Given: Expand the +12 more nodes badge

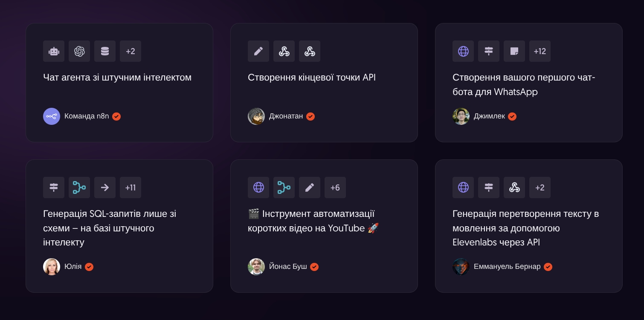Looking at the screenshot, I should pyautogui.click(x=540, y=51).
